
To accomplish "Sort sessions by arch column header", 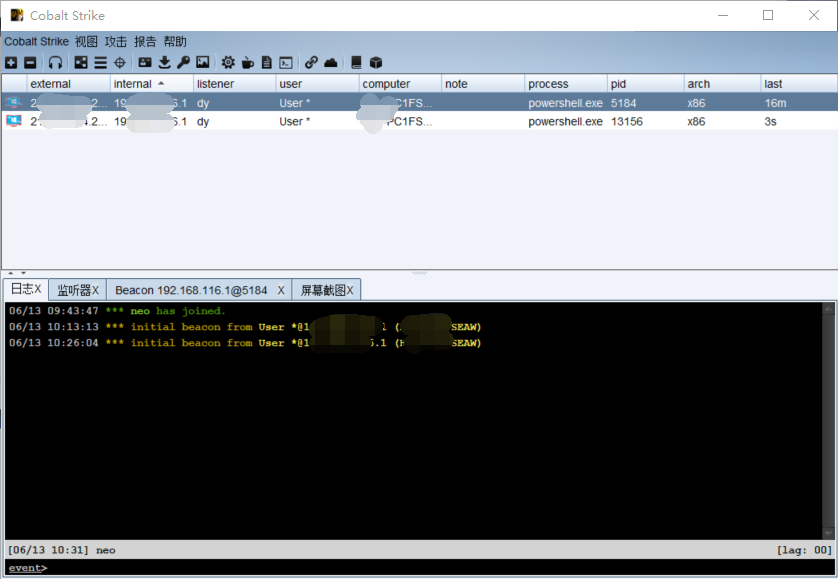I will coord(722,84).
